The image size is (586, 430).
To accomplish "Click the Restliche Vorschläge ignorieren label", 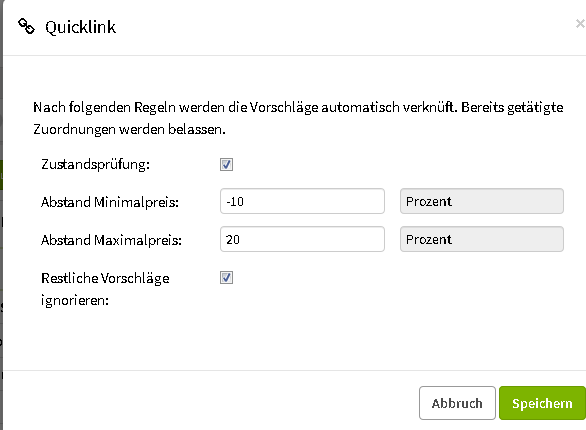I will click(x=105, y=289).
